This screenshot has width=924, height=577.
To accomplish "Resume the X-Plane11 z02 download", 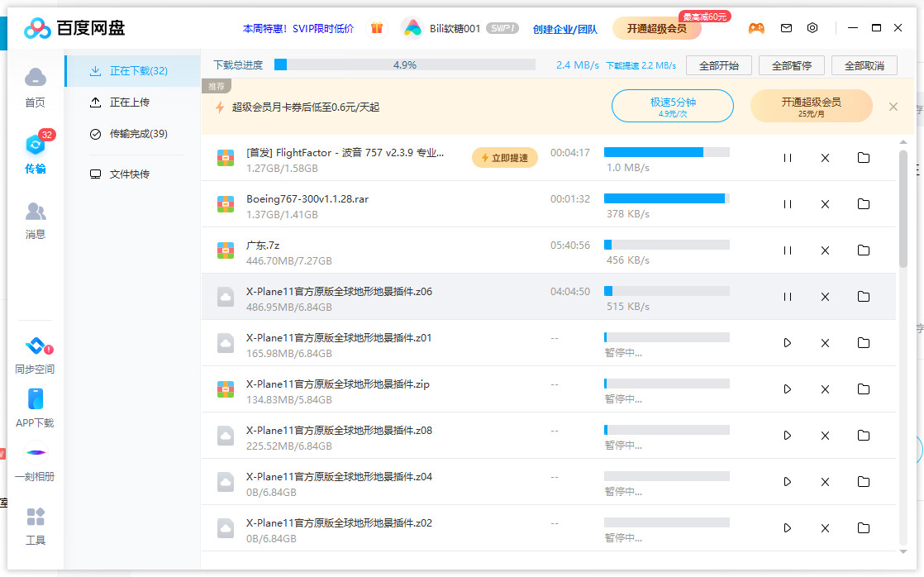I will [x=788, y=528].
